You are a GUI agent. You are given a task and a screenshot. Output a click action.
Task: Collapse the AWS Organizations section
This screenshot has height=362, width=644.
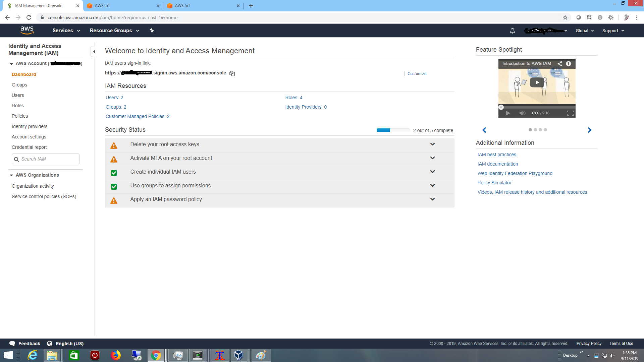coord(11,175)
